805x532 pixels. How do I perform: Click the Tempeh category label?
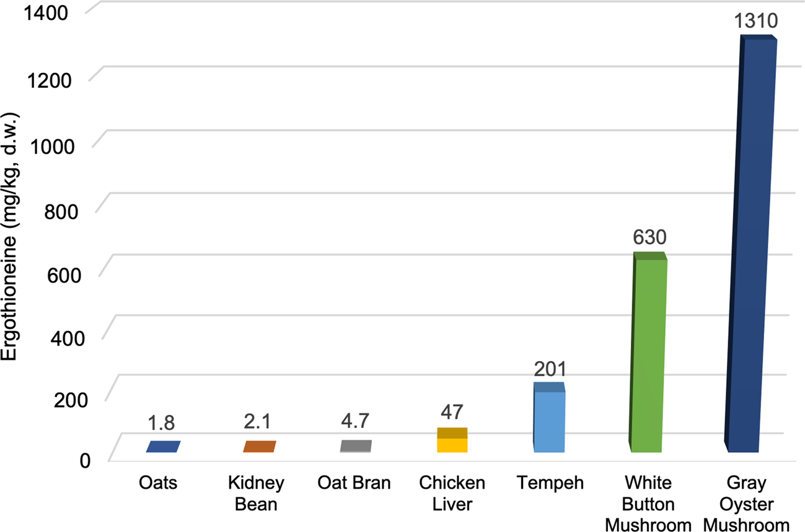click(550, 483)
